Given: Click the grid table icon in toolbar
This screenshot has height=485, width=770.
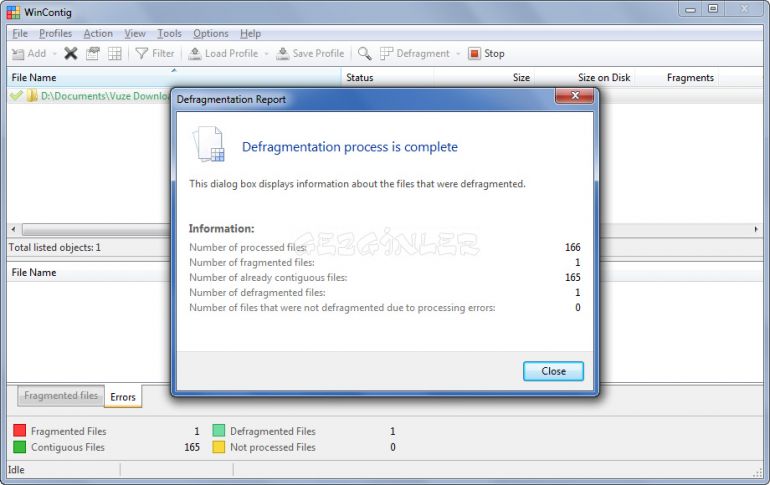Looking at the screenshot, I should (x=114, y=54).
